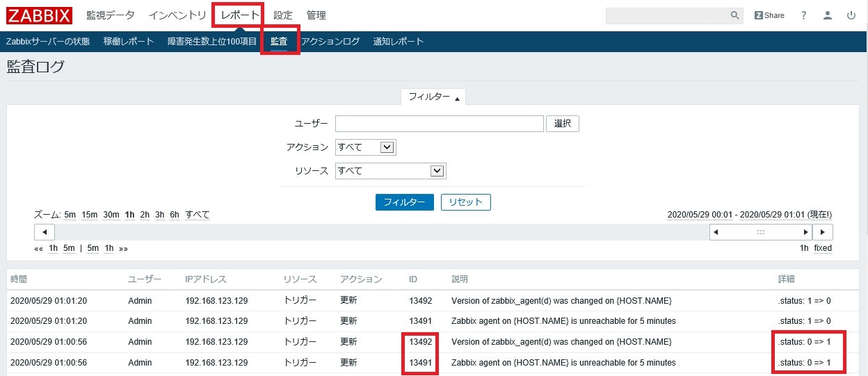868x376 pixels.
Task: Open the リソース dropdown
Action: [x=391, y=171]
